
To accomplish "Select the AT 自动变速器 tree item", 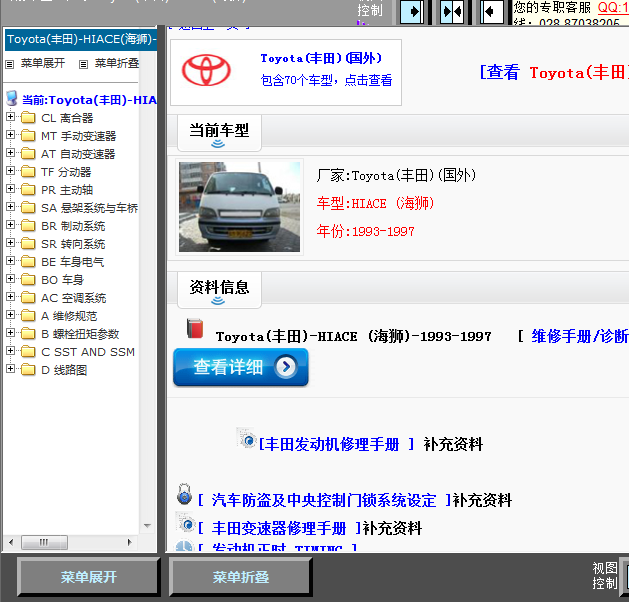I will click(x=78, y=154).
